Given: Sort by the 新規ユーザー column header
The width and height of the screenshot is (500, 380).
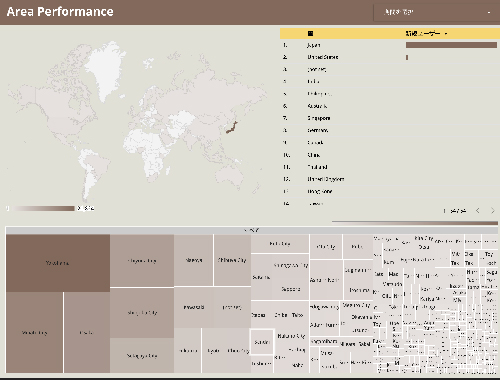Looking at the screenshot, I should pos(423,33).
